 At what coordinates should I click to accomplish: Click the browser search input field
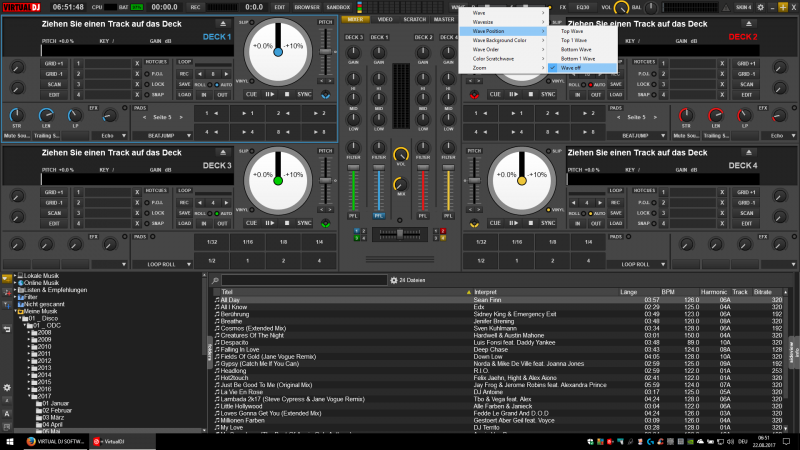pos(304,280)
